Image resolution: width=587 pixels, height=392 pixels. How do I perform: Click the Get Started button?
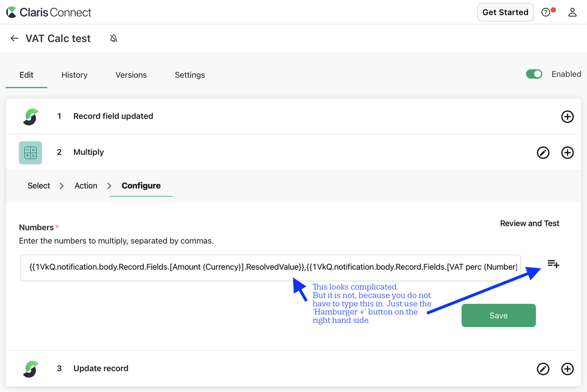click(505, 13)
